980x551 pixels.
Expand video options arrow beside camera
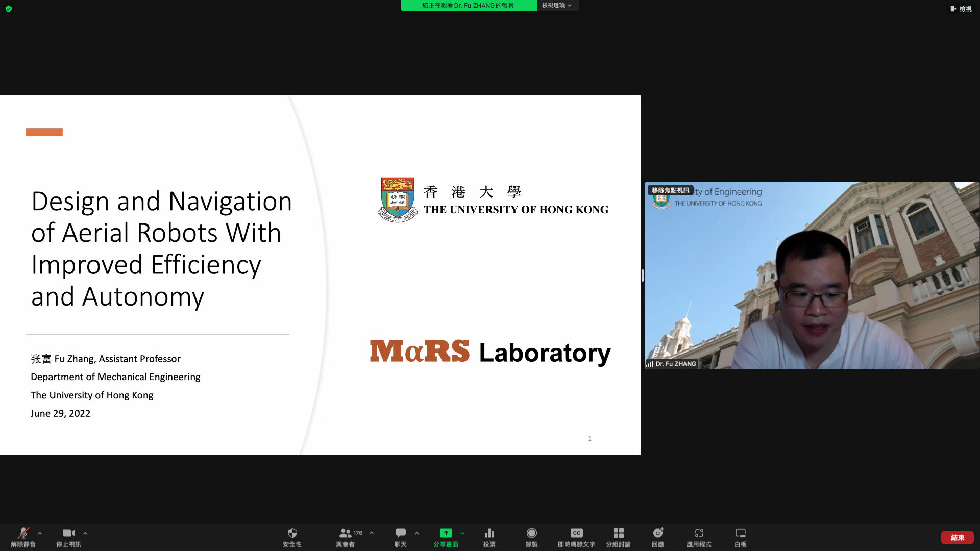(85, 533)
